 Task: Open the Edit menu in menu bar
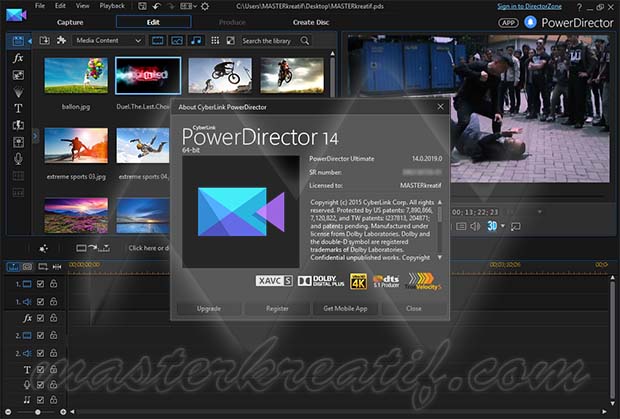click(60, 6)
